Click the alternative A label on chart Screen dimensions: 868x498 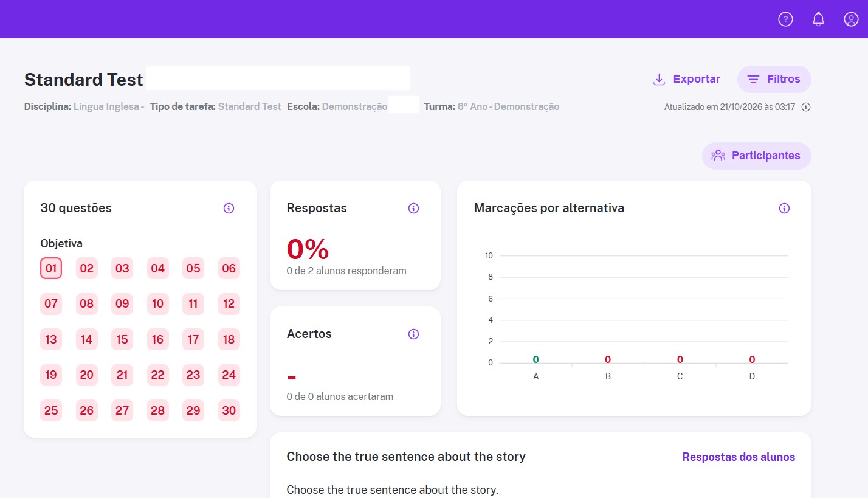click(x=536, y=376)
